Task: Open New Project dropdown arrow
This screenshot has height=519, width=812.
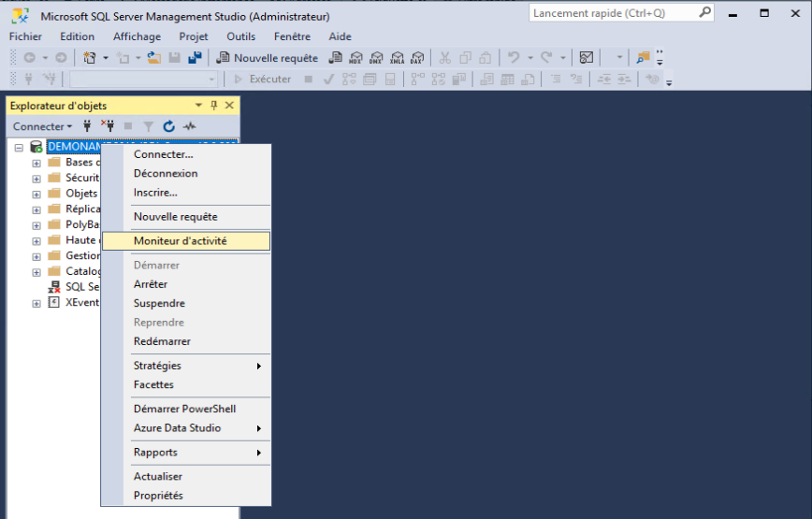Action: pos(106,57)
